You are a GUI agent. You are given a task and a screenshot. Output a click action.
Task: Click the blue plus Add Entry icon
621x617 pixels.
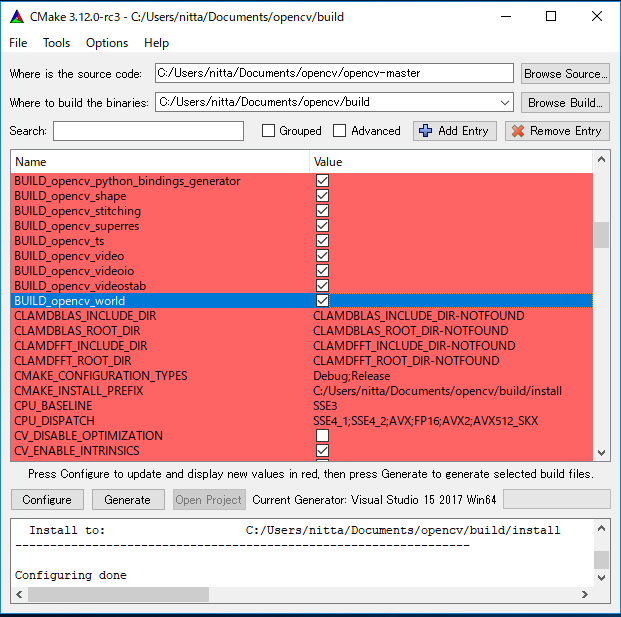tap(425, 131)
